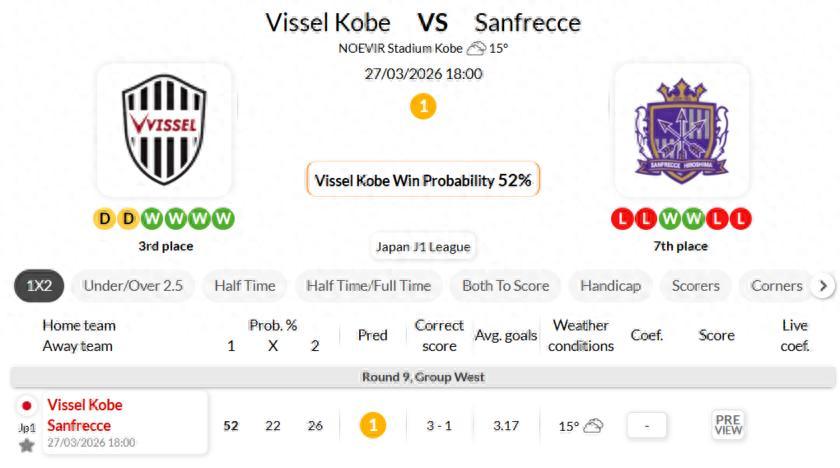The width and height of the screenshot is (840, 468).
Task: Click the Japan J1 League label
Action: coord(422,246)
